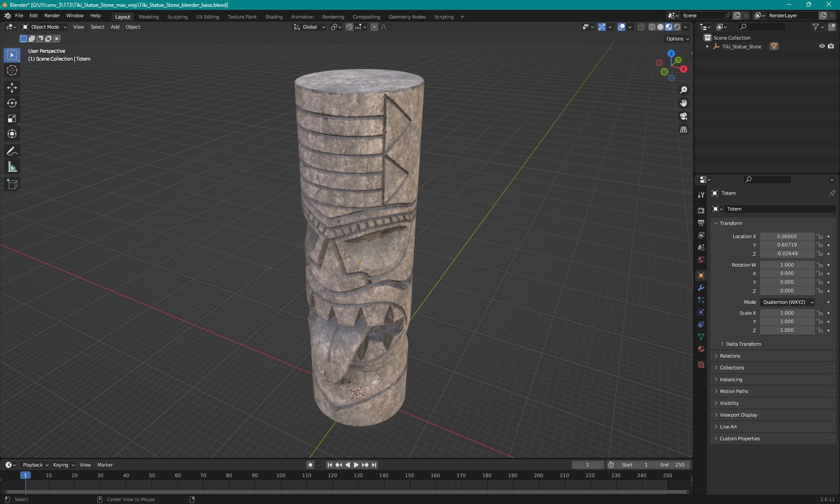Select the Measure tool
The image size is (840, 504).
coord(12,167)
